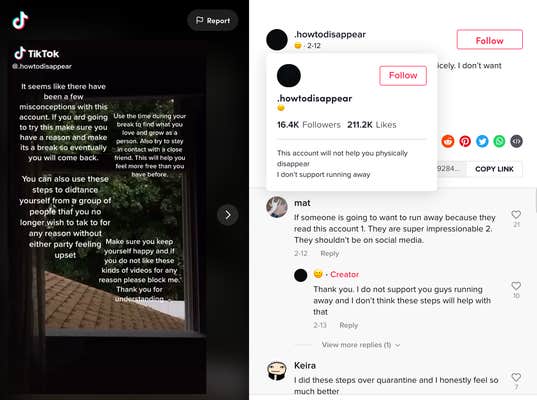Click the Follow button beside post header
The image size is (537, 400).
coord(490,40)
